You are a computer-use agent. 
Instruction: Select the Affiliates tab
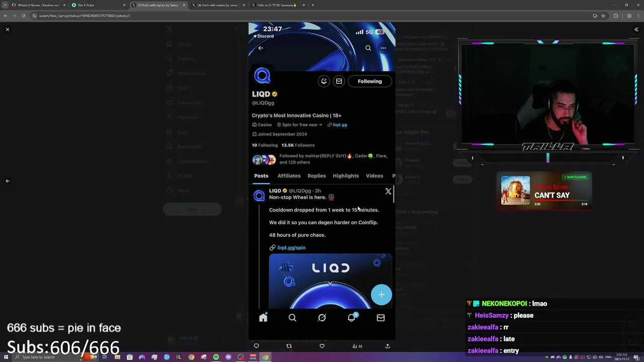point(289,176)
